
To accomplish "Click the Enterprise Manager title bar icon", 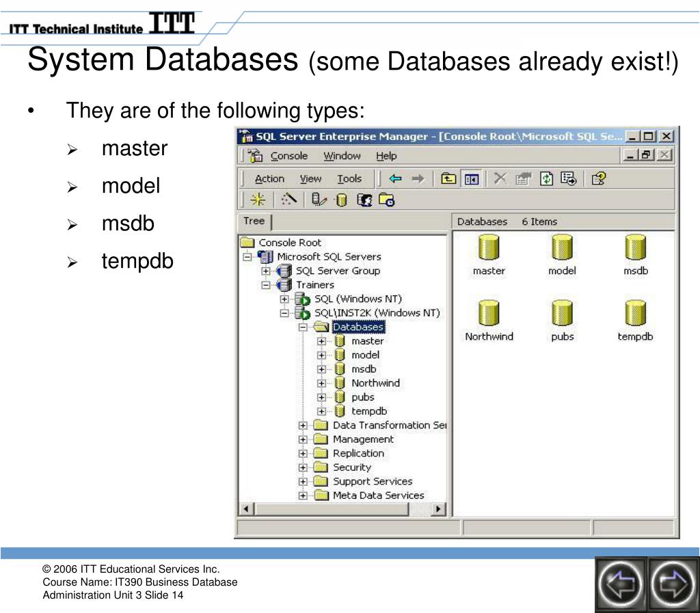I will [245, 135].
